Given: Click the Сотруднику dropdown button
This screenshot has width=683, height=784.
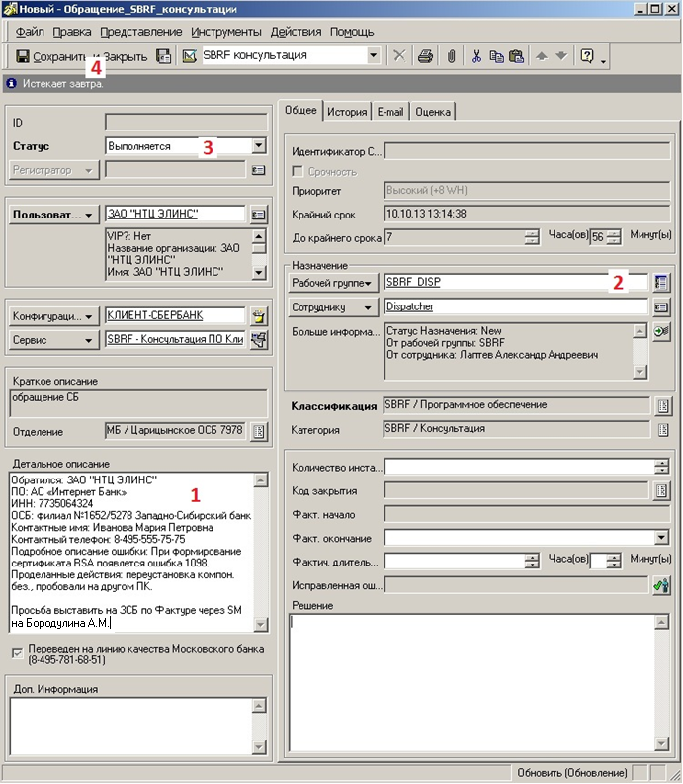Looking at the screenshot, I should tap(333, 307).
